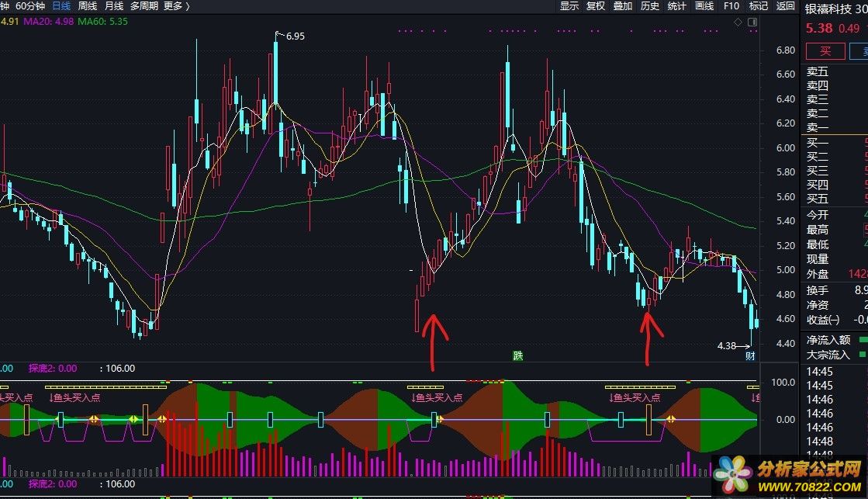Click the green 跌 marker on chart

coord(517,355)
